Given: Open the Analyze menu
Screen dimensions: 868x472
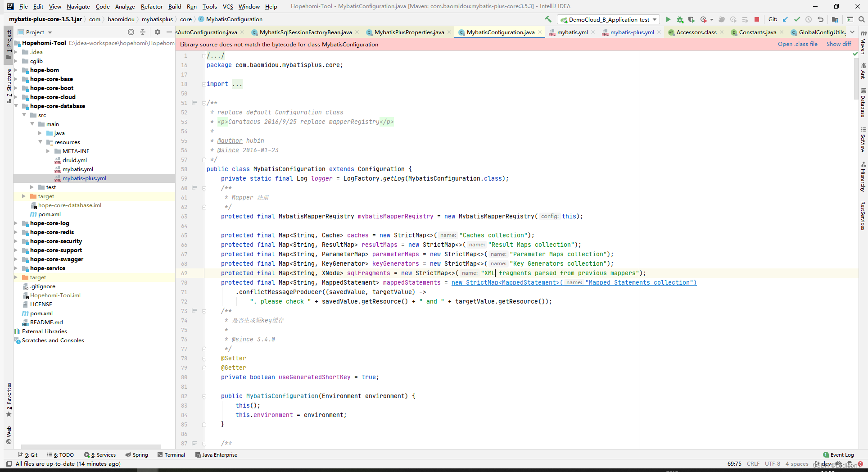Looking at the screenshot, I should pyautogui.click(x=125, y=6).
